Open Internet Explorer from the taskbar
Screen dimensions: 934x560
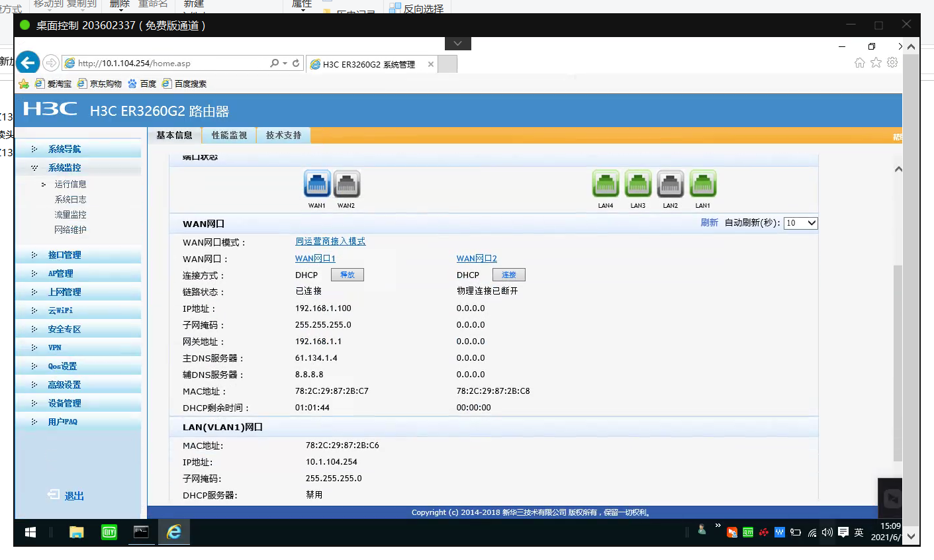tap(173, 532)
